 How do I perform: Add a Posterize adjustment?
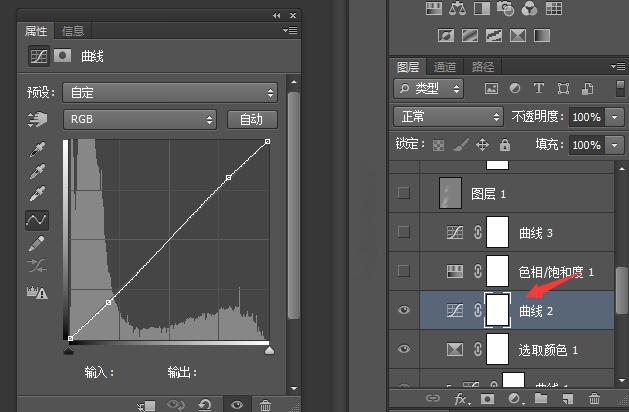coord(470,36)
